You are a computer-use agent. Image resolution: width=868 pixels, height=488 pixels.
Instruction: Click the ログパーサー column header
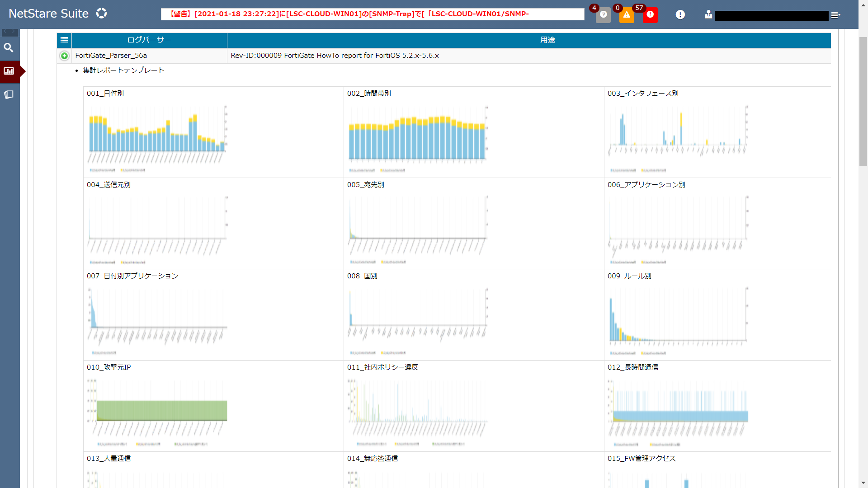[x=149, y=40]
